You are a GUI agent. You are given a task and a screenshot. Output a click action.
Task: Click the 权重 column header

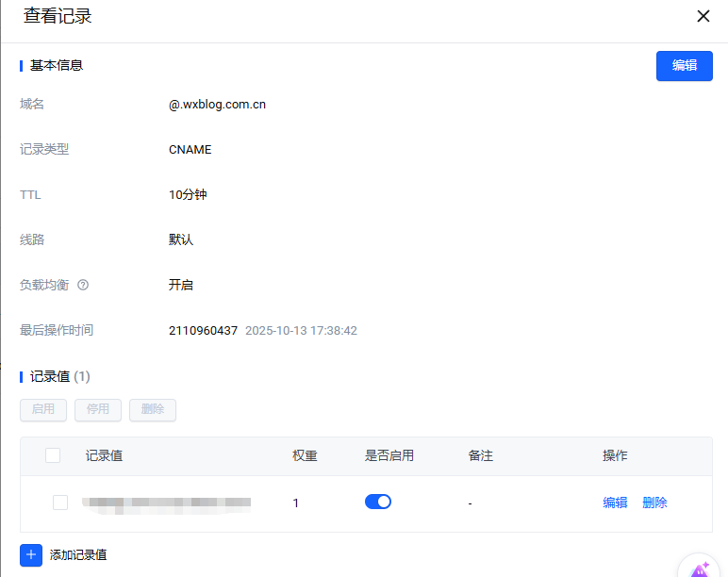(305, 455)
